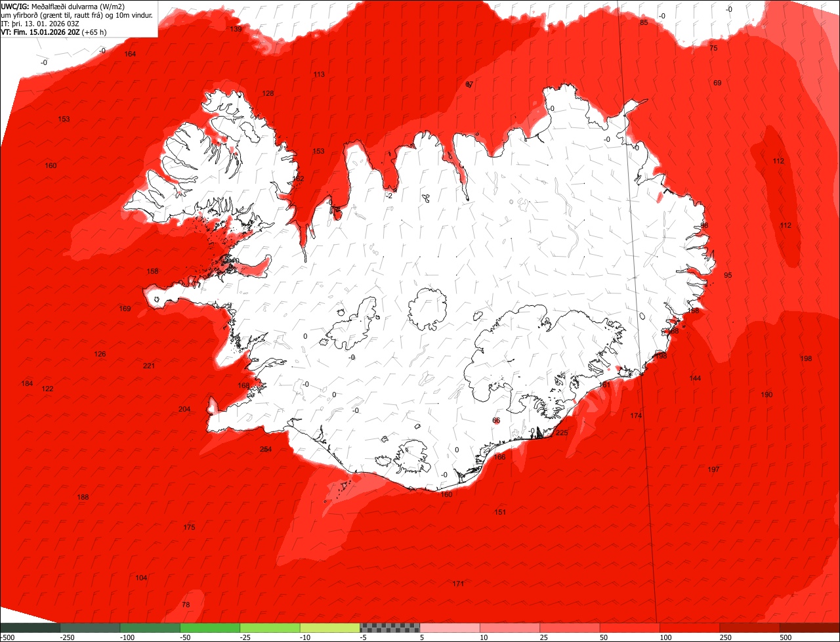Click the pale pink swatch between 5 and 10
The image size is (840, 642).
(450, 628)
